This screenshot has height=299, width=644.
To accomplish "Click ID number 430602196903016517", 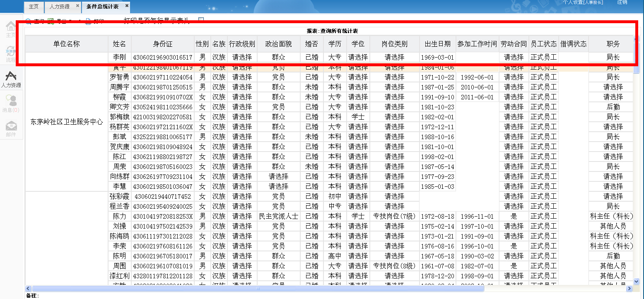I will click(163, 57).
